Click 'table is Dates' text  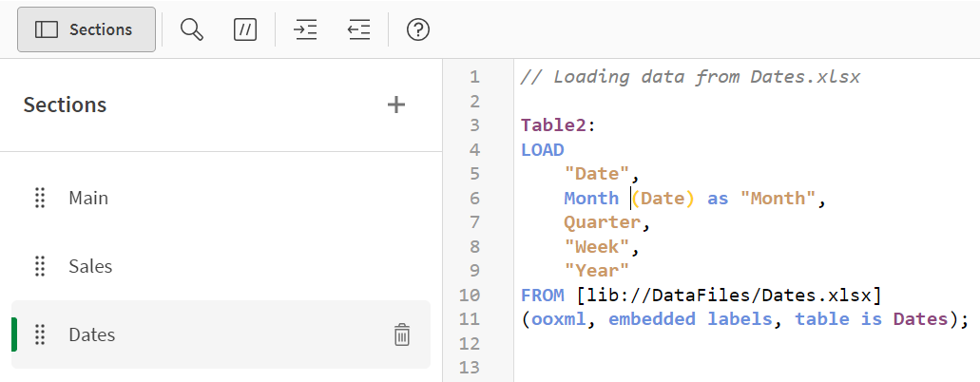pos(872,319)
